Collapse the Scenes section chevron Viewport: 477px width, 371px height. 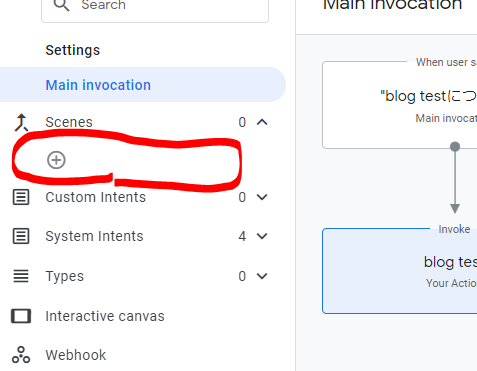point(262,122)
